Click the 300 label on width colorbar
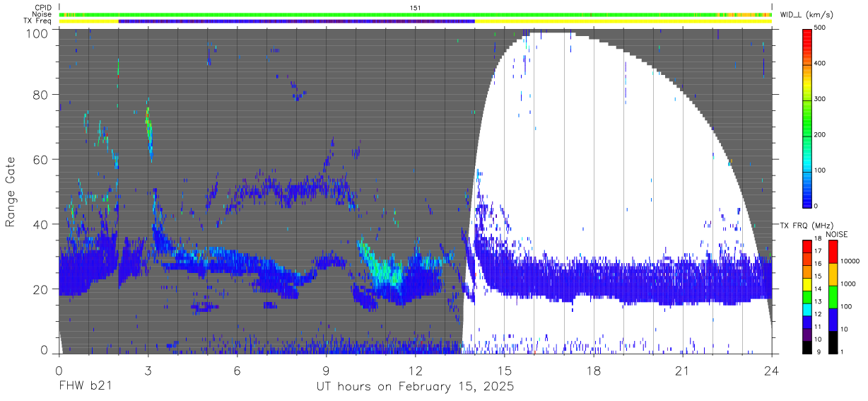This screenshot has height=401, width=868. tap(820, 99)
